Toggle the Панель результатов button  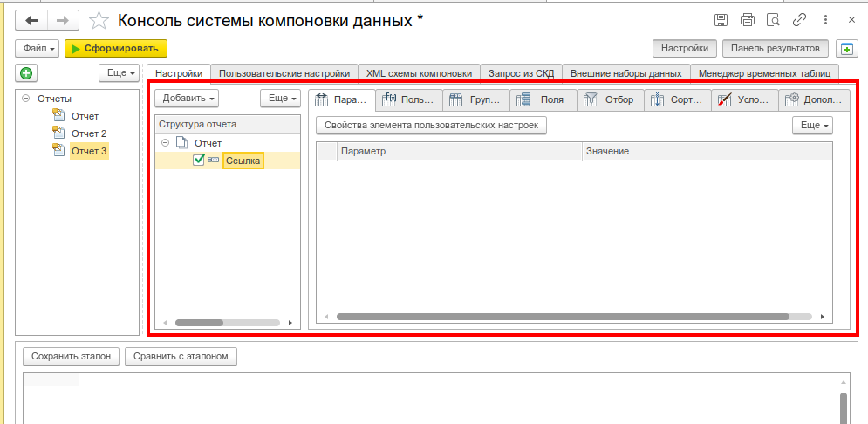coord(775,49)
